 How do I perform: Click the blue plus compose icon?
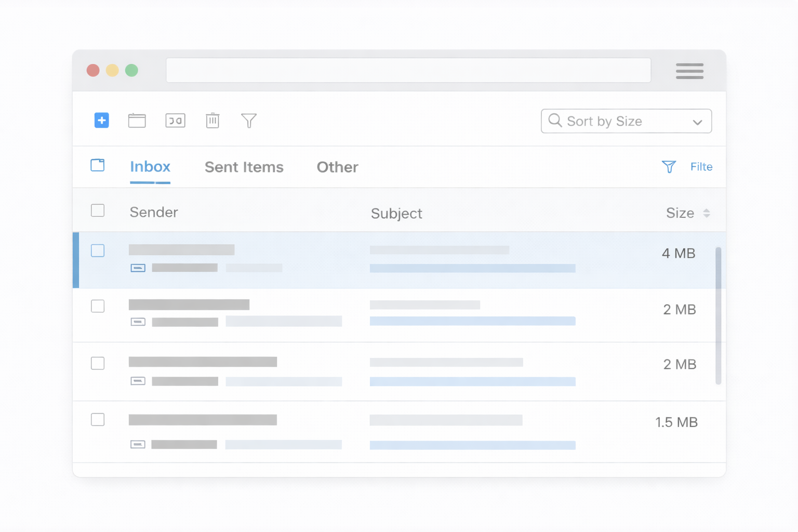pyautogui.click(x=101, y=121)
